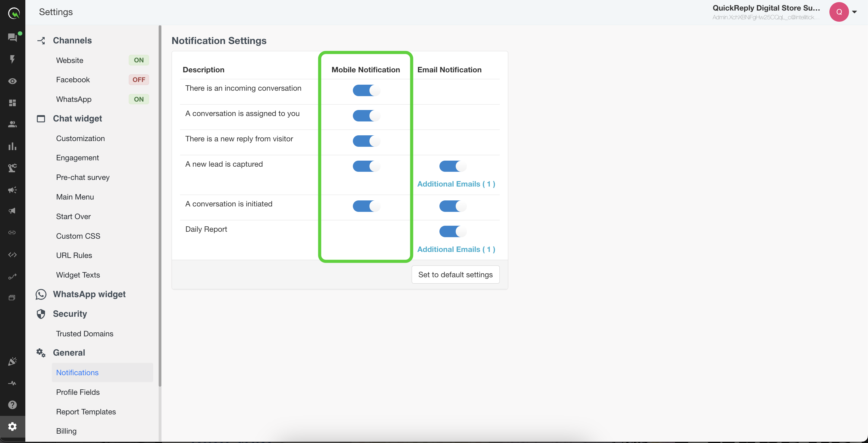
Task: Open Profile Fields settings menu item
Action: (78, 392)
